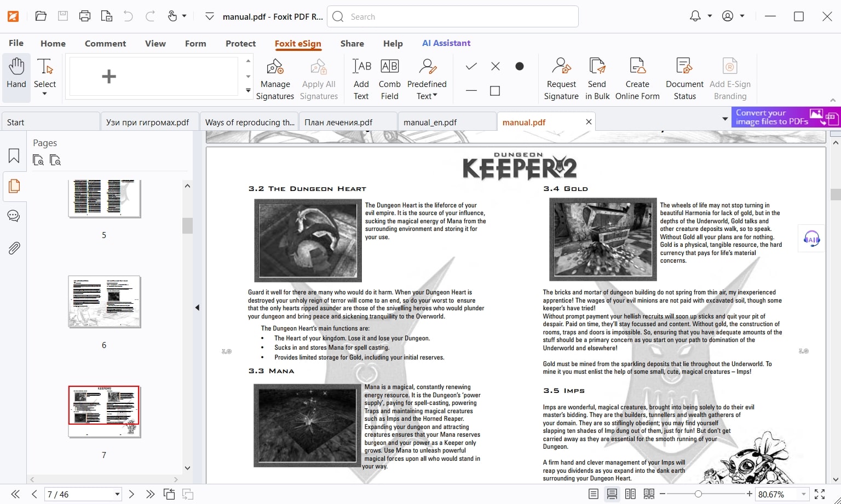Click the Redo arrow icon
Screen dimensions: 841x504
point(150,16)
